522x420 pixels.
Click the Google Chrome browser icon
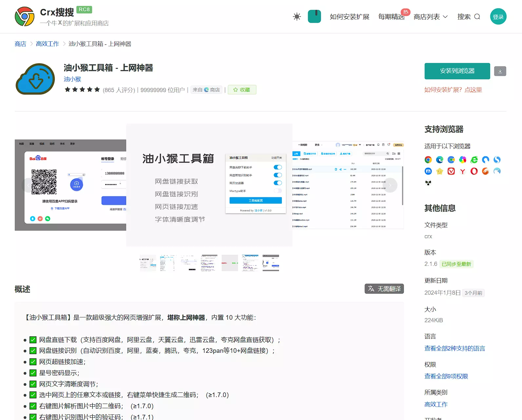click(x=428, y=160)
